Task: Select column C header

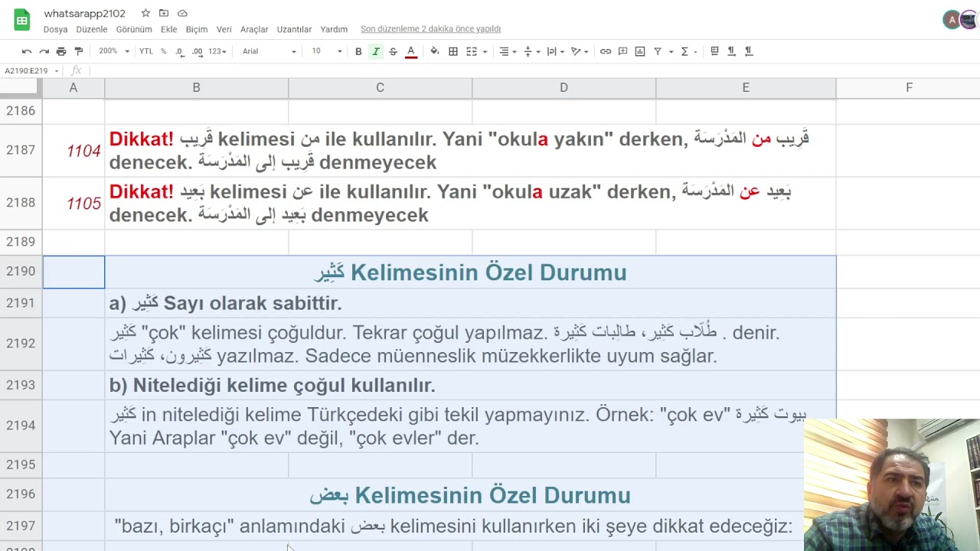Action: click(380, 88)
